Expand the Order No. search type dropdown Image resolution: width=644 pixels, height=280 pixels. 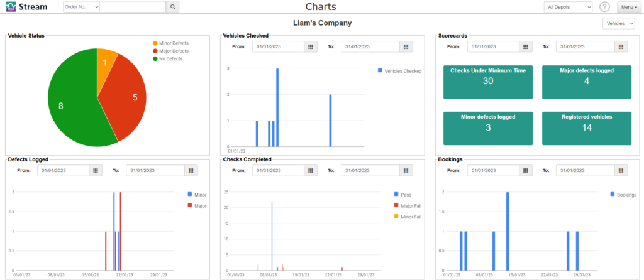tap(81, 6)
